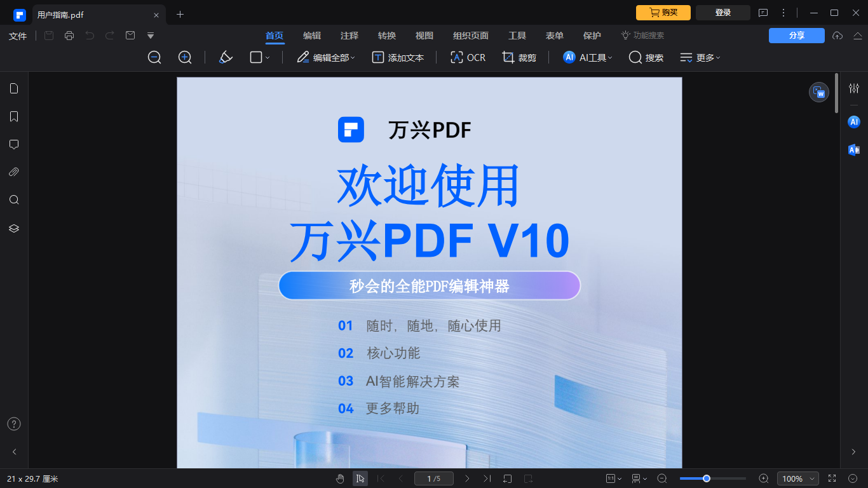Select the Crop tool labeled 裁剪
The height and width of the screenshot is (488, 868).
click(519, 57)
